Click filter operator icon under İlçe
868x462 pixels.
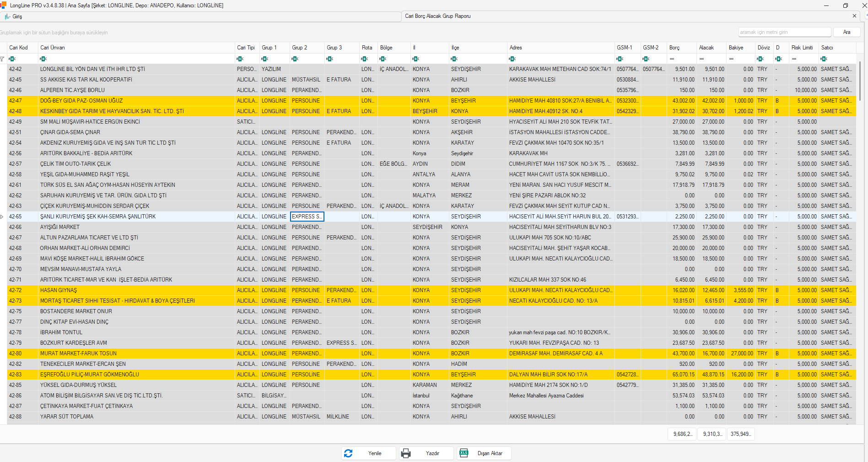coord(454,59)
